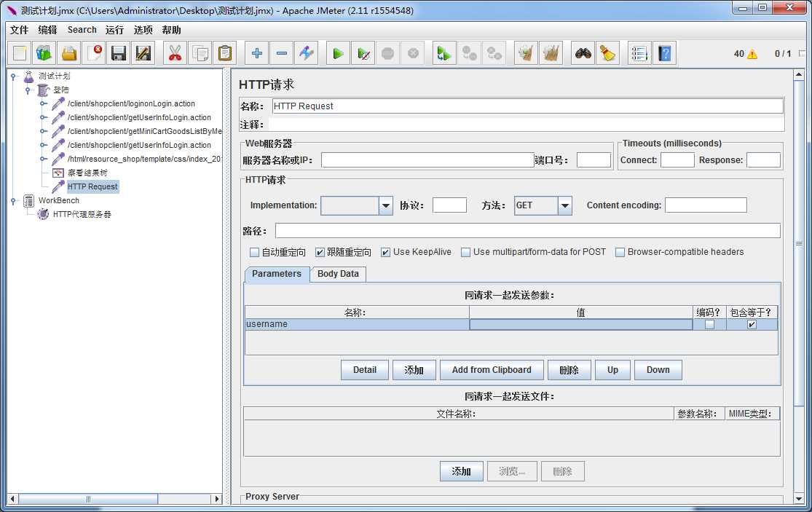This screenshot has height=512, width=812.
Task: Click the New test plan toolbar icon
Action: [x=20, y=53]
